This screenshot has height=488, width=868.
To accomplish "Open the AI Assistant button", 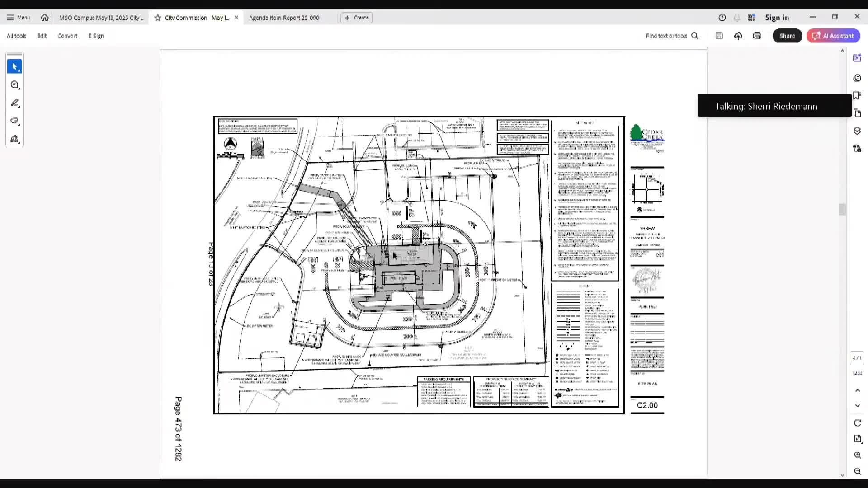I will [833, 36].
